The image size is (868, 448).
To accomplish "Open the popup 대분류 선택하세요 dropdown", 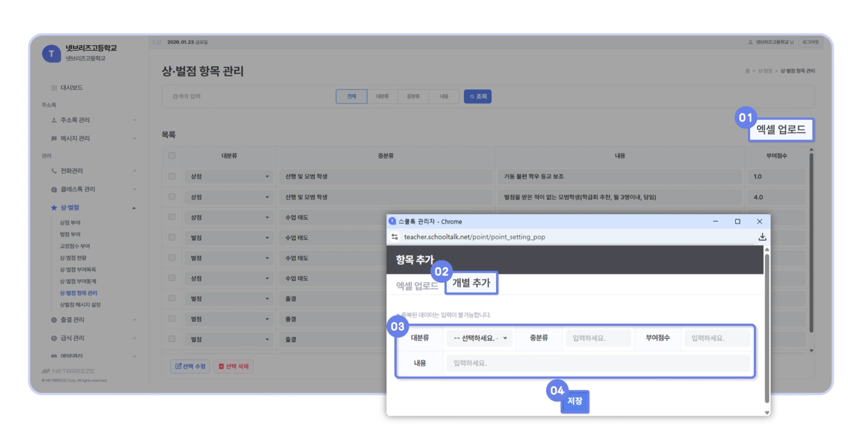I will 480,338.
